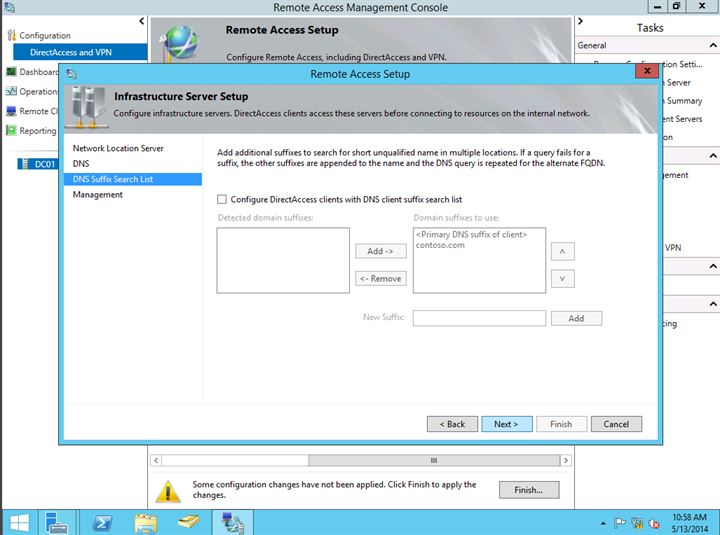Open Network Location Server step
The image size is (720, 535).
click(118, 148)
